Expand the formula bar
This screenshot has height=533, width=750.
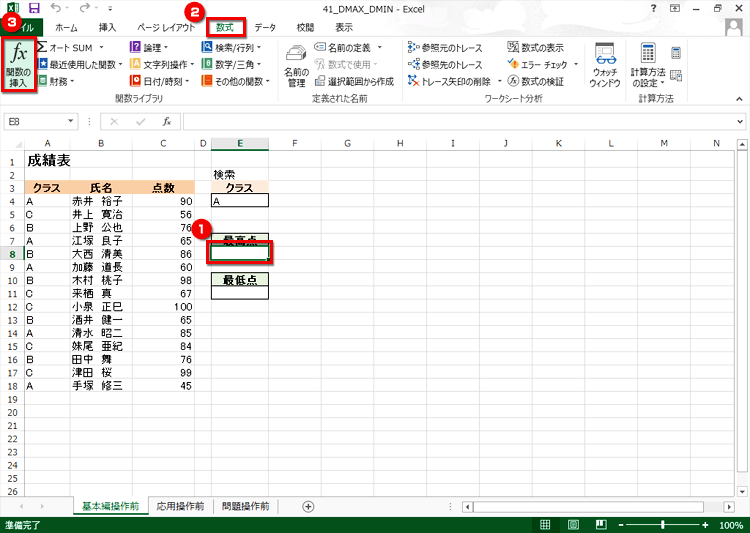(740, 122)
